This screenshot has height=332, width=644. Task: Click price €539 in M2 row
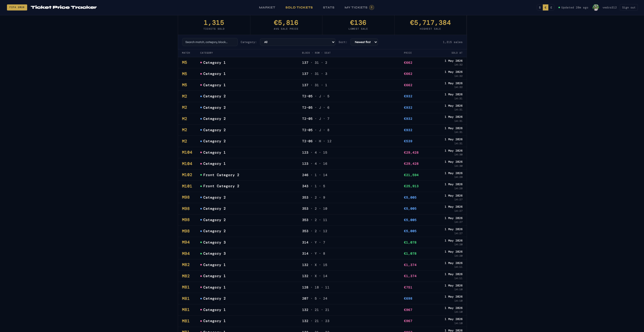(x=408, y=141)
